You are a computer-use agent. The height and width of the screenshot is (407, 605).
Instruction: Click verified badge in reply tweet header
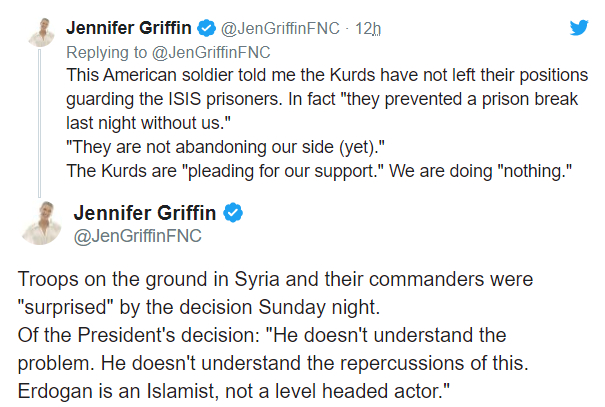207,28
